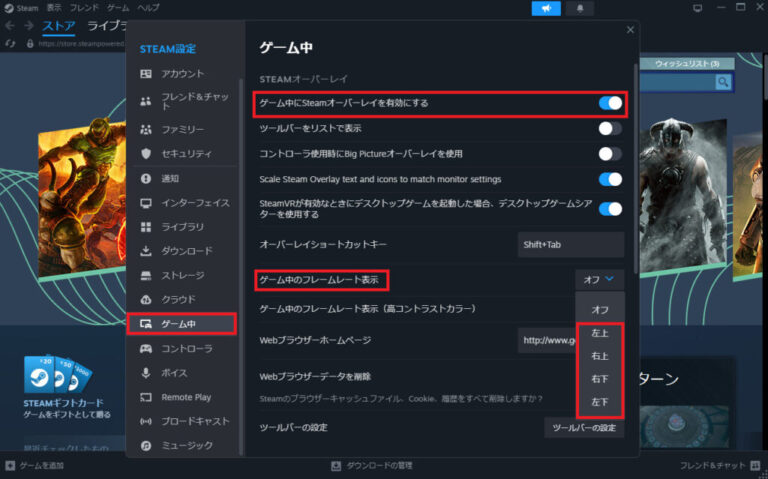Click the コントローラ gamepad icon
The height and width of the screenshot is (479, 768).
(x=146, y=349)
